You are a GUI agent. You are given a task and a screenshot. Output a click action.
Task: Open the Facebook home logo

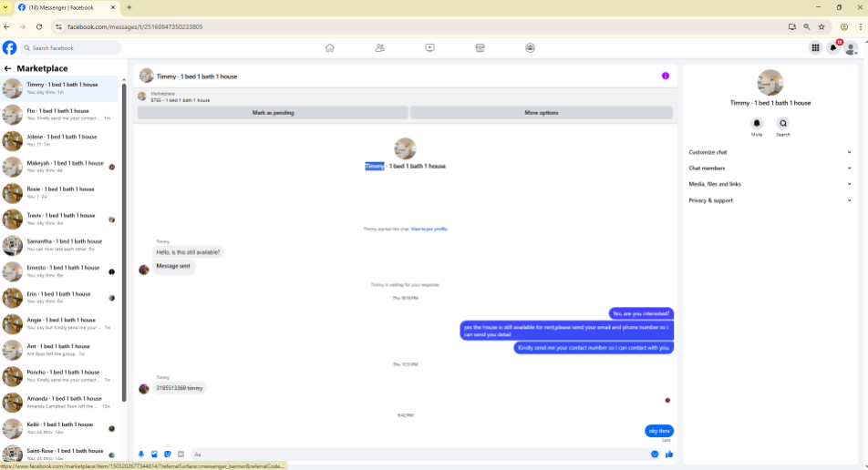tap(9, 47)
